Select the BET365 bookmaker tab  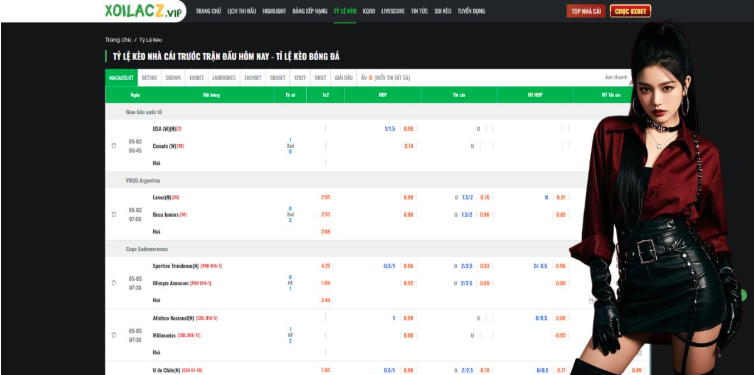pos(149,78)
